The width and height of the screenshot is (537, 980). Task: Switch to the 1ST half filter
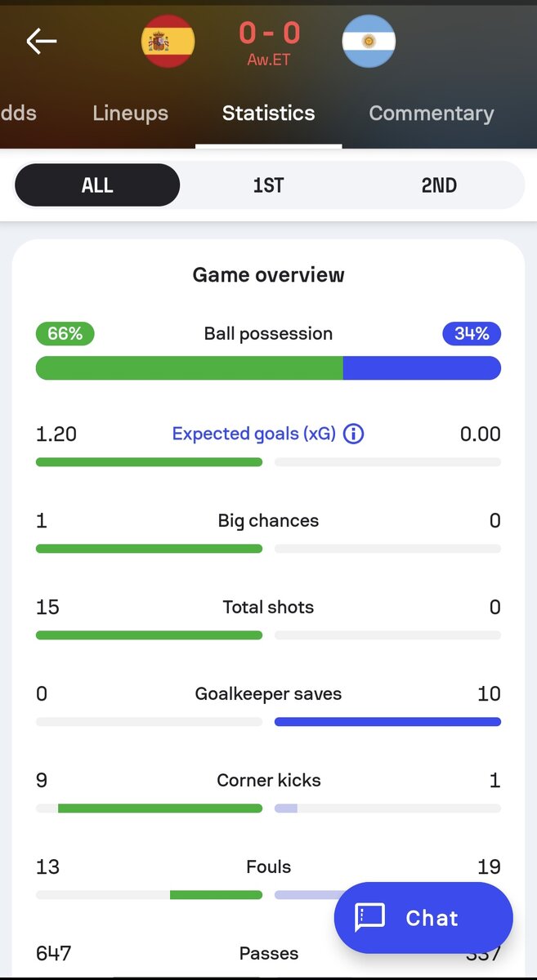[268, 185]
